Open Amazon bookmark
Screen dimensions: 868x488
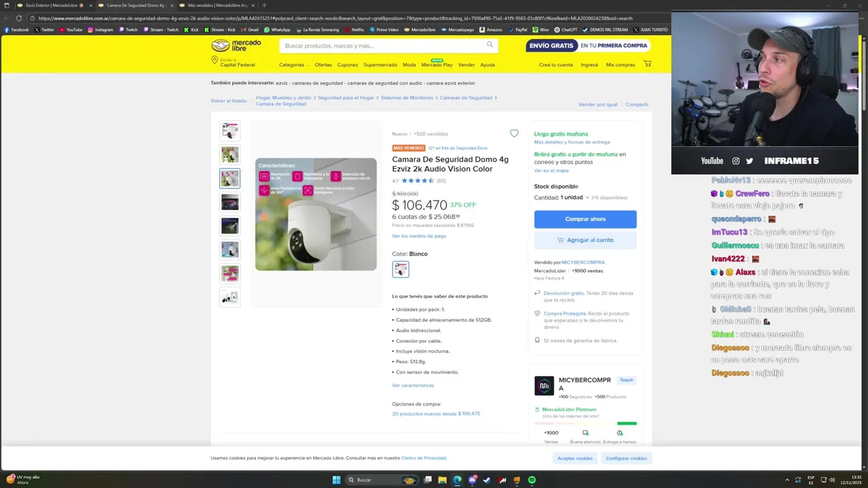point(491,30)
